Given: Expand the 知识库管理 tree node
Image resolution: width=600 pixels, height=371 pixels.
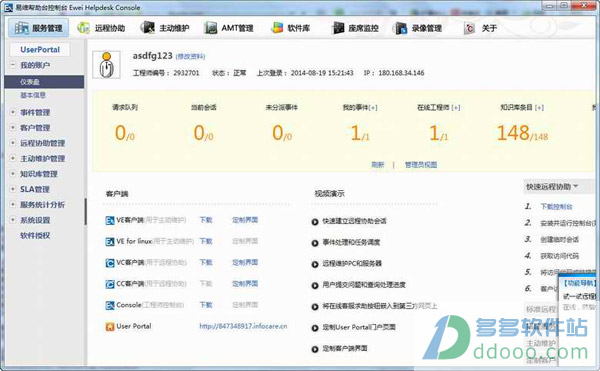Looking at the screenshot, I should click(x=13, y=174).
